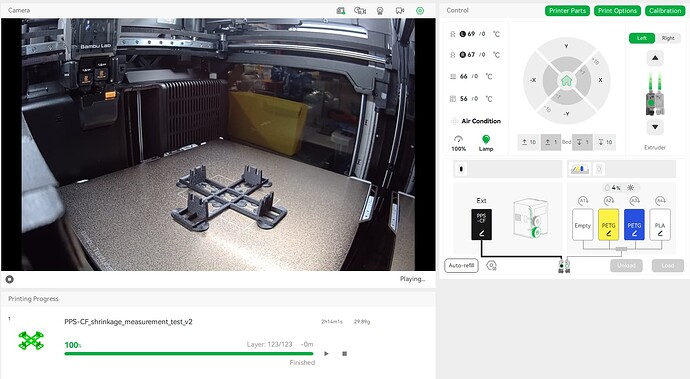Click the timelapse camera icon

tap(360, 11)
